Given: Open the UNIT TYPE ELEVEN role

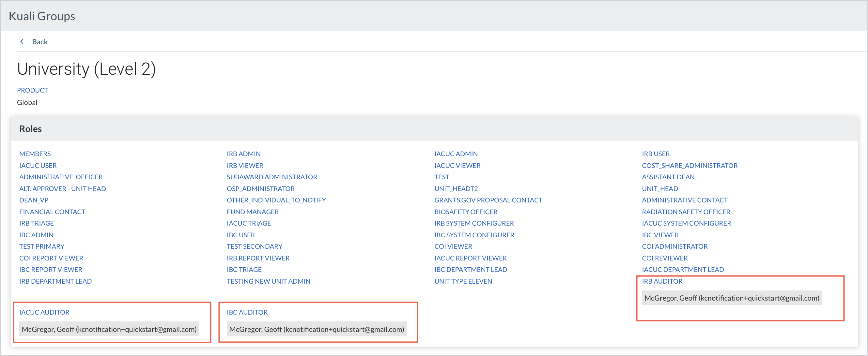Looking at the screenshot, I should coord(463,281).
